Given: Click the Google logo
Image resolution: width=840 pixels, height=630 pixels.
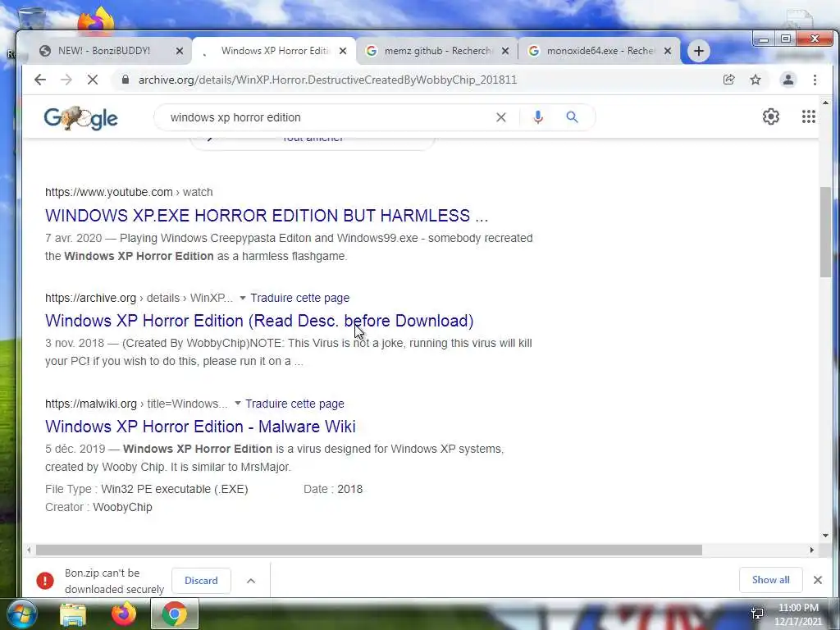Looking at the screenshot, I should tap(81, 117).
